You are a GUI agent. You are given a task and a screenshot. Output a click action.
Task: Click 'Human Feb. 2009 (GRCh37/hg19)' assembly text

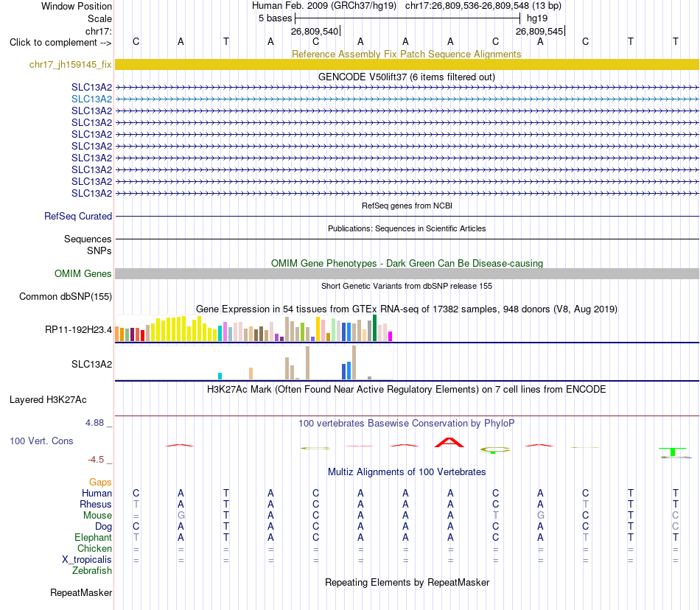click(x=324, y=6)
